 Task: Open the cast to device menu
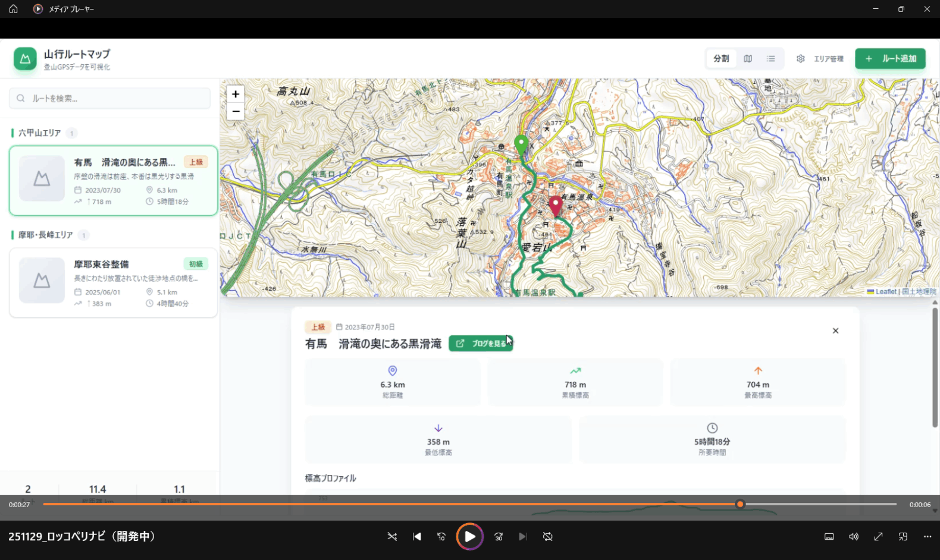(x=903, y=536)
